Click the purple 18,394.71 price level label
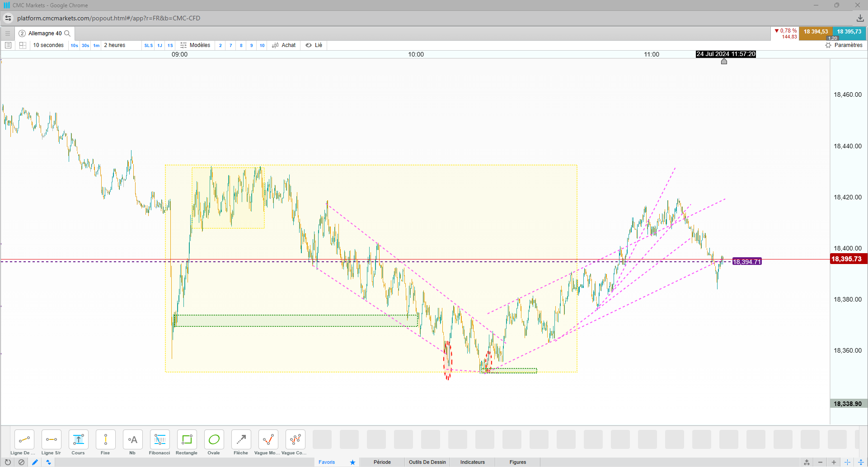 pyautogui.click(x=747, y=262)
